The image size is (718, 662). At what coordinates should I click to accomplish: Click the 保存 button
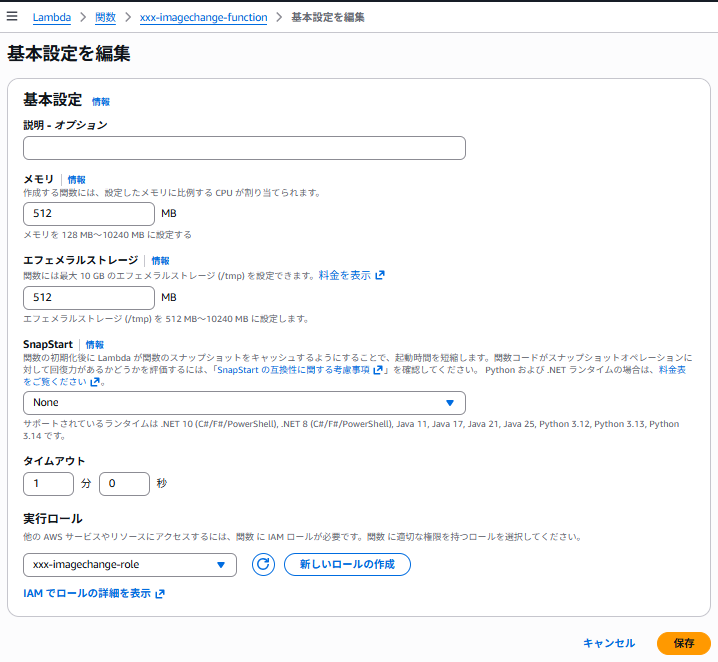[684, 643]
